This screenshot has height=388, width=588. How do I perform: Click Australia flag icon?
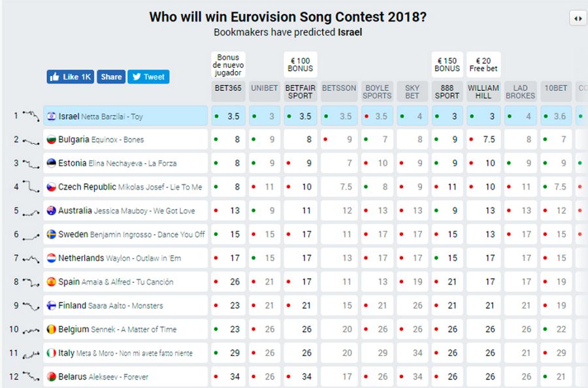(x=52, y=211)
